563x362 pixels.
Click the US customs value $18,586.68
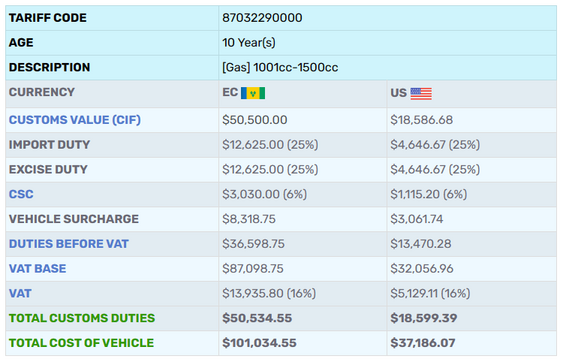point(422,120)
